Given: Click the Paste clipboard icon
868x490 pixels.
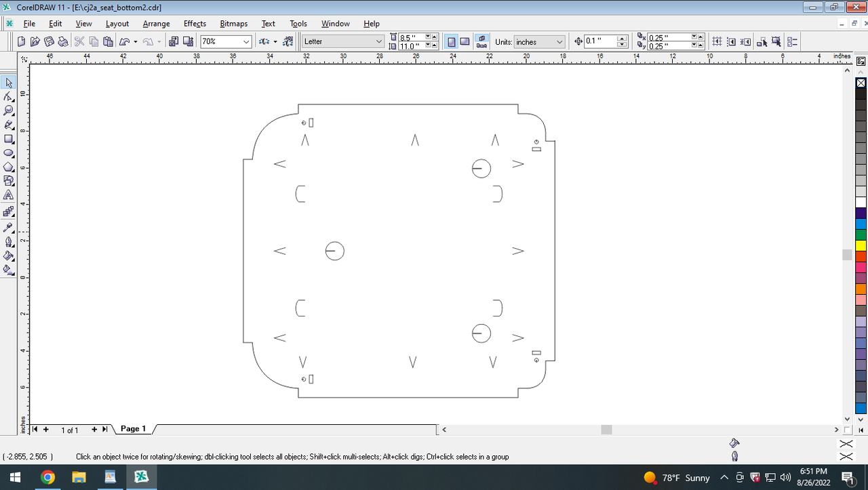Looking at the screenshot, I should (108, 41).
